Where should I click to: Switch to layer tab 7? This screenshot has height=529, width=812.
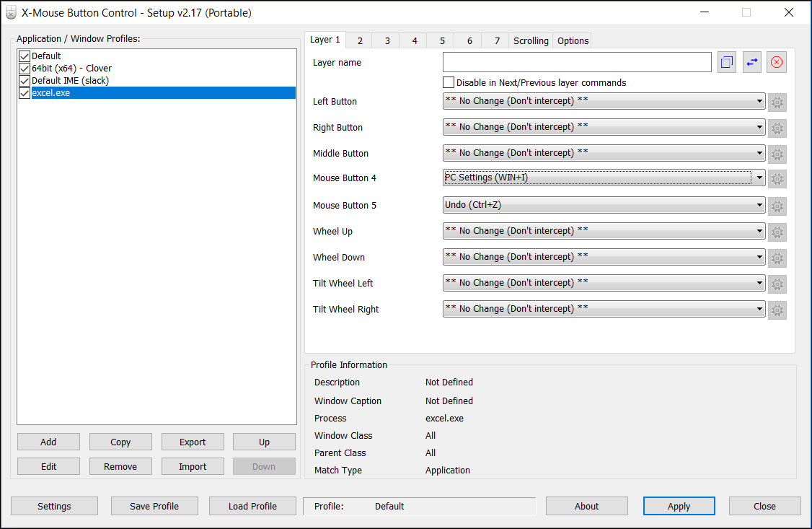[497, 41]
